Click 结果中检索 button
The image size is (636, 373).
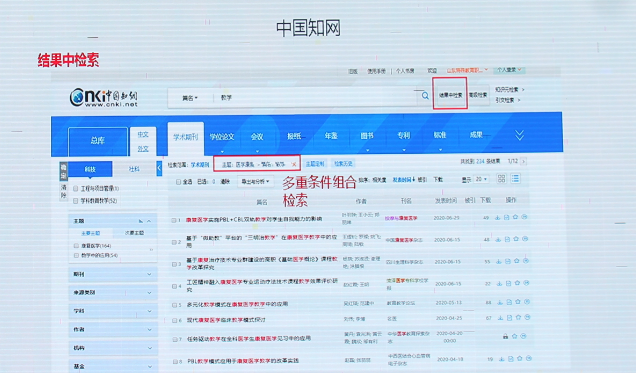point(450,95)
